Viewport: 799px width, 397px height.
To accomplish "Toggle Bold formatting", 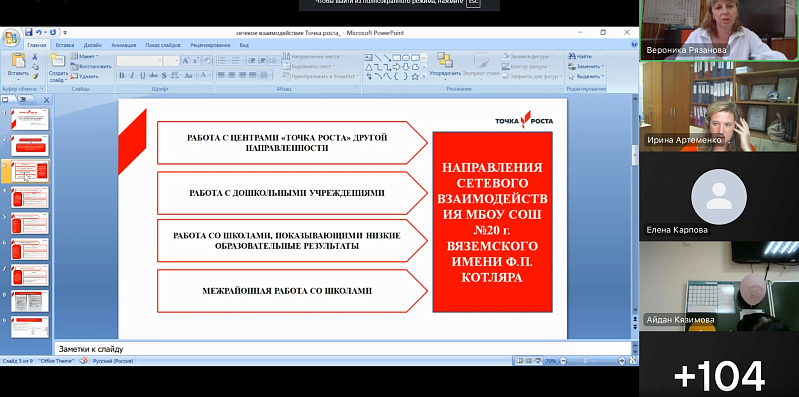I will [121, 75].
